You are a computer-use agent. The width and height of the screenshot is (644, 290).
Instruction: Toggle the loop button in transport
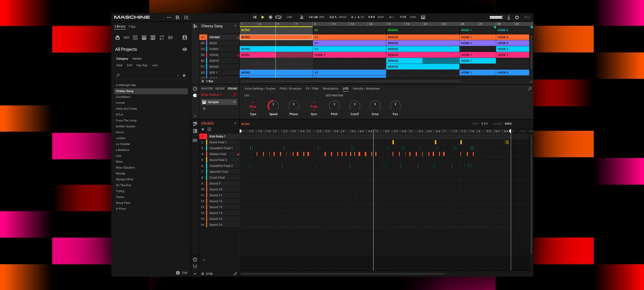pyautogui.click(x=278, y=17)
